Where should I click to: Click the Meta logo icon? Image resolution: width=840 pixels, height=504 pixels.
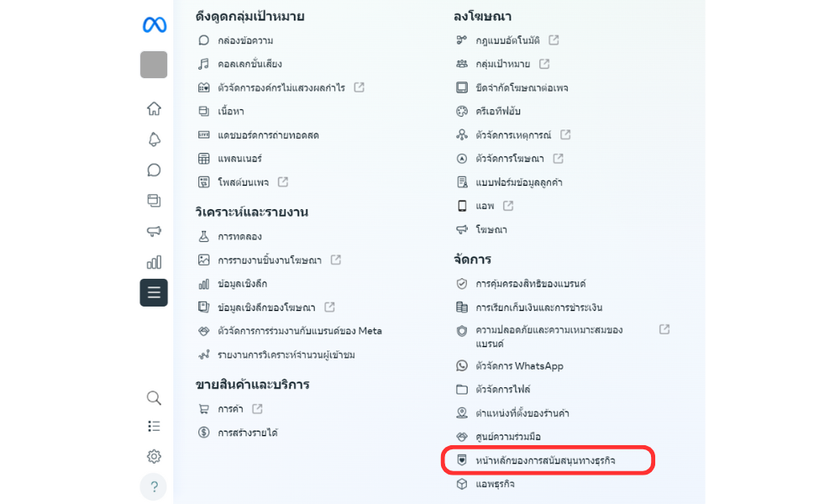155,24
